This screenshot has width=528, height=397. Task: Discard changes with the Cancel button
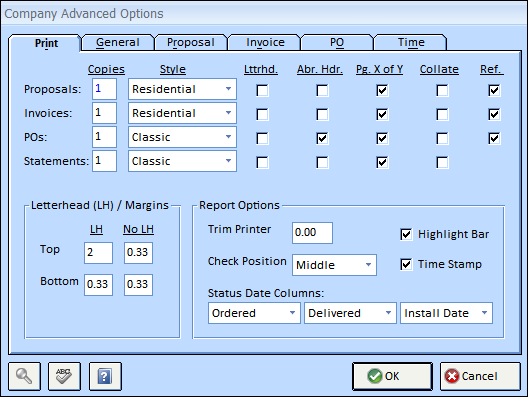click(x=480, y=376)
